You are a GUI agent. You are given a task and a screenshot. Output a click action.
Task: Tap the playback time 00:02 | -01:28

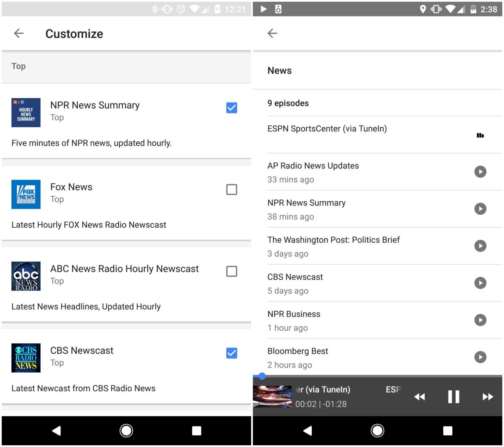click(x=321, y=404)
